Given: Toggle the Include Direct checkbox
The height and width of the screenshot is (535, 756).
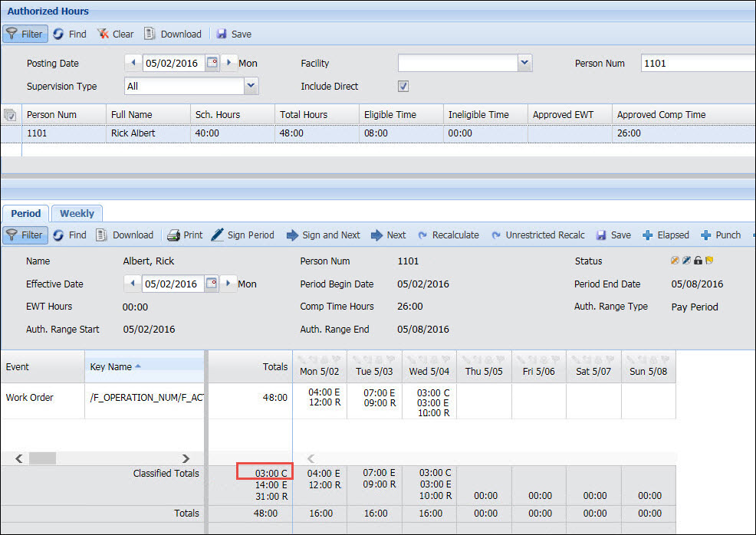Looking at the screenshot, I should (403, 87).
